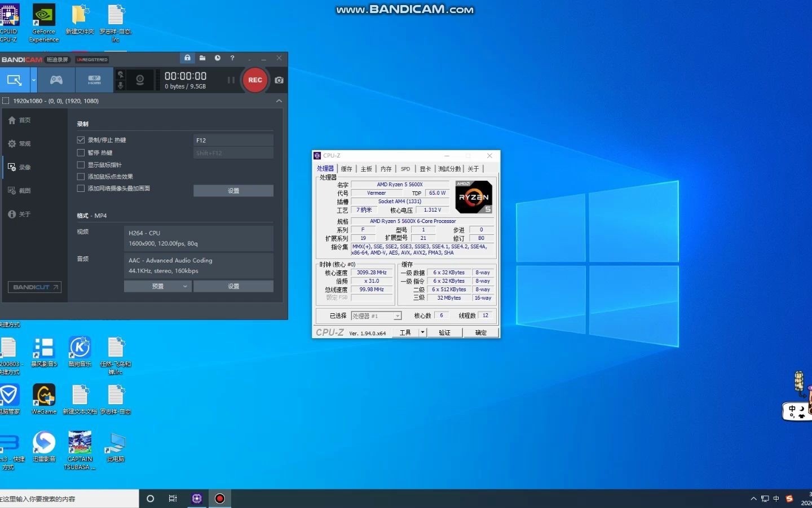Screen dimensions: 812x508
Task: Enable 添加鼠标点击效果 checkbox
Action: pyautogui.click(x=81, y=177)
